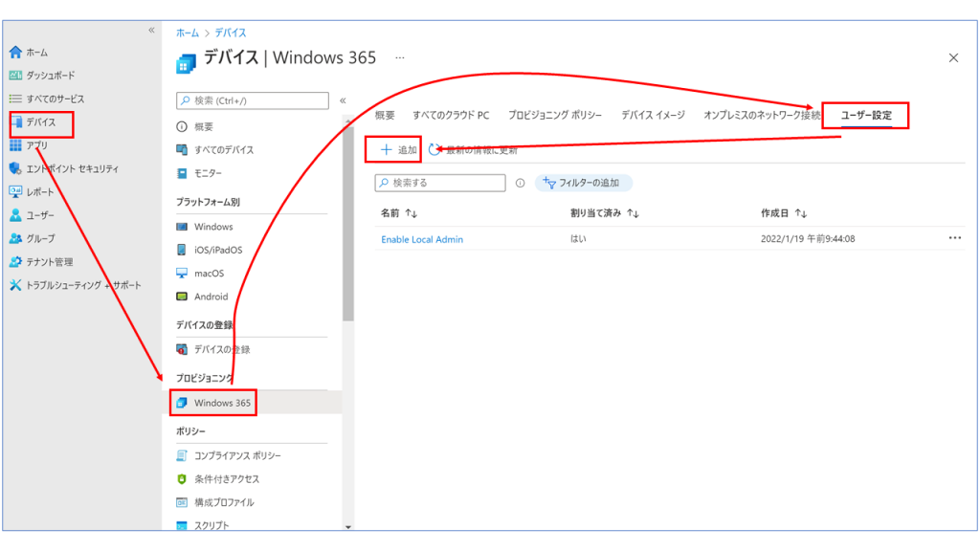980x551 pixels.
Task: Open the Enable Local Admin link
Action: coord(422,239)
